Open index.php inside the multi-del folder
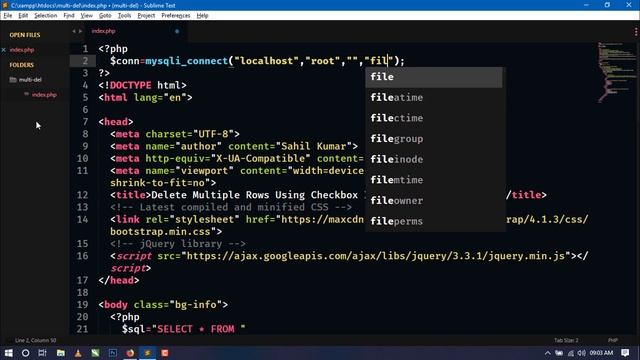The height and width of the screenshot is (360, 640). click(44, 95)
